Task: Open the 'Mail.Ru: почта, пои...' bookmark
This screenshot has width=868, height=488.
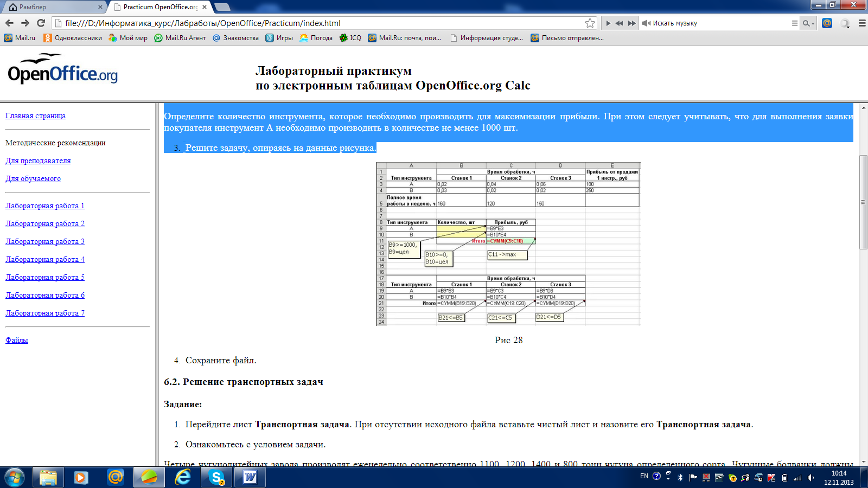Action: pyautogui.click(x=404, y=38)
